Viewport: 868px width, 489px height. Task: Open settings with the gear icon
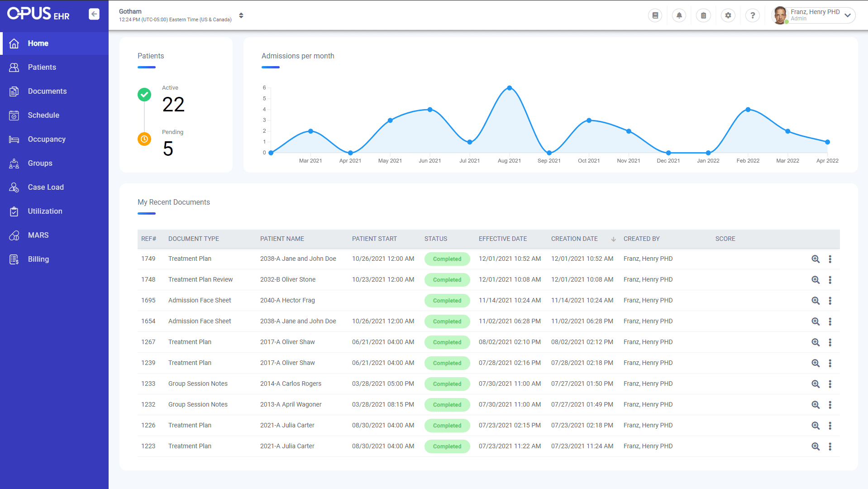(x=728, y=15)
